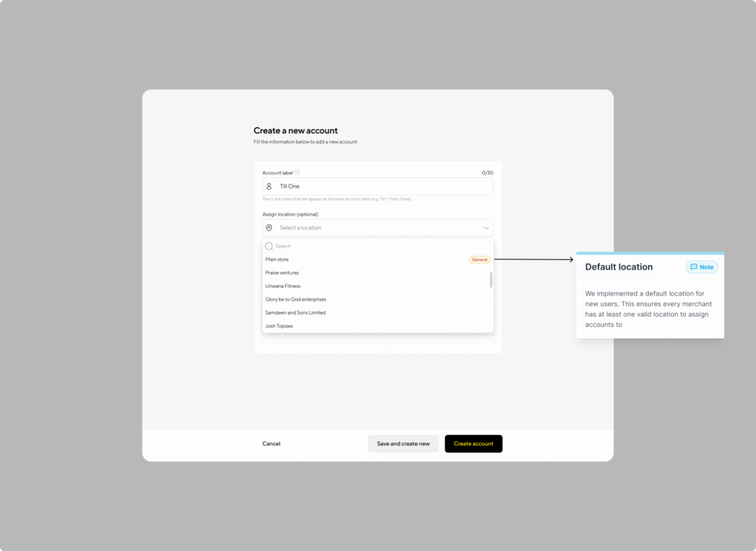Screen dimensions: 756x551
Task: Click the chat bubble icon in the Note badge
Action: tap(693, 267)
